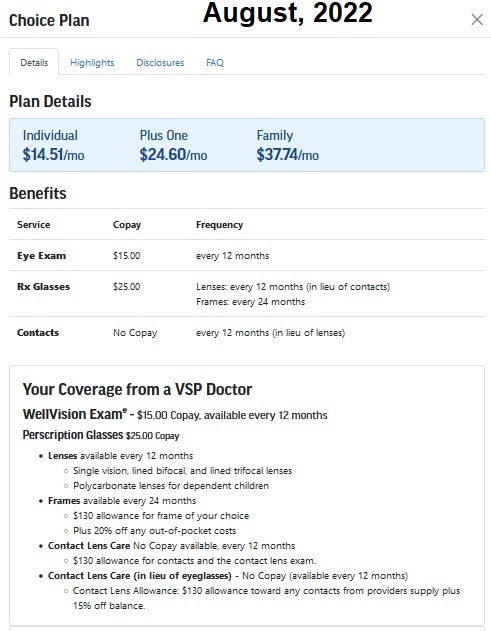Click the Frames available every 24 months bullet

(122, 501)
